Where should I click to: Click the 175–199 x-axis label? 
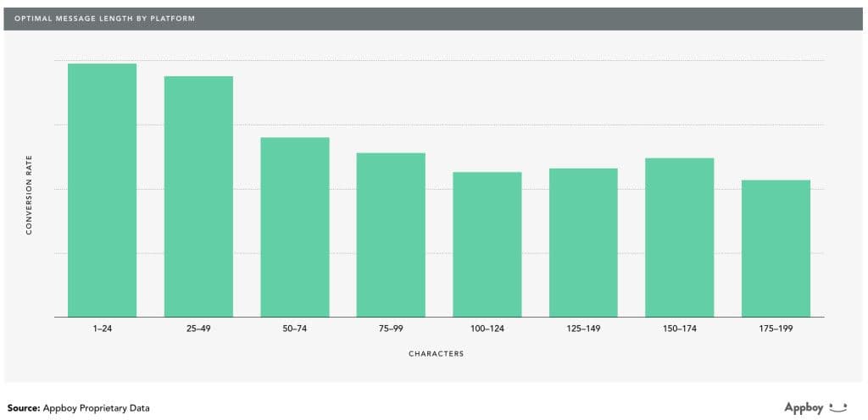click(x=776, y=328)
